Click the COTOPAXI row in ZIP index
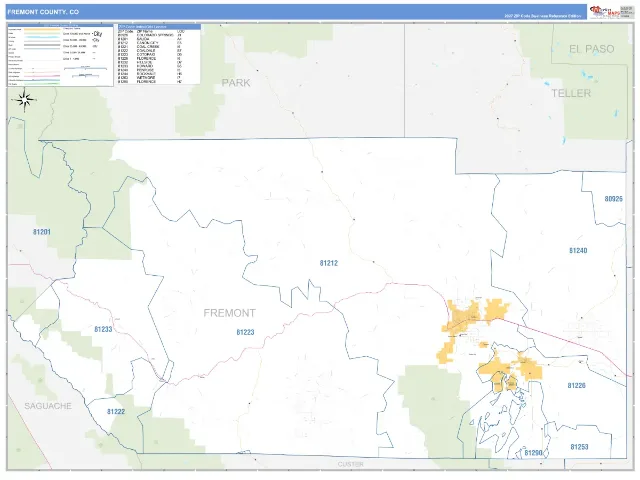 tap(149, 54)
